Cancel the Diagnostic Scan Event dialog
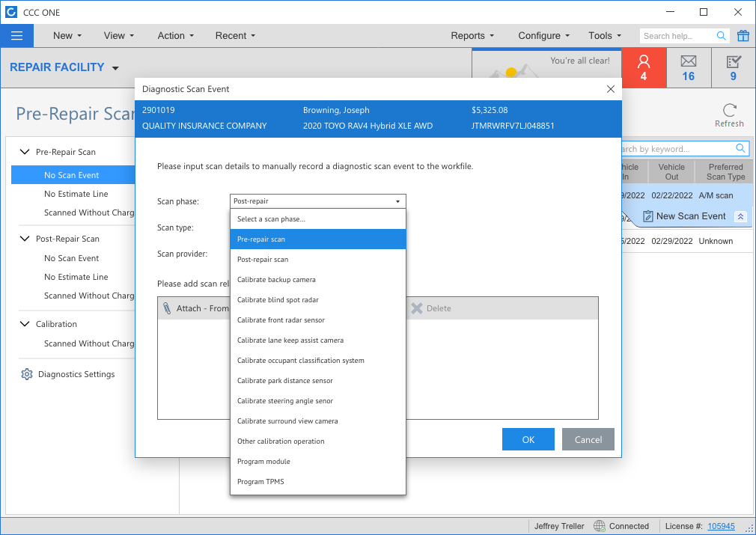Viewport: 756px width, 535px height. pyautogui.click(x=588, y=439)
